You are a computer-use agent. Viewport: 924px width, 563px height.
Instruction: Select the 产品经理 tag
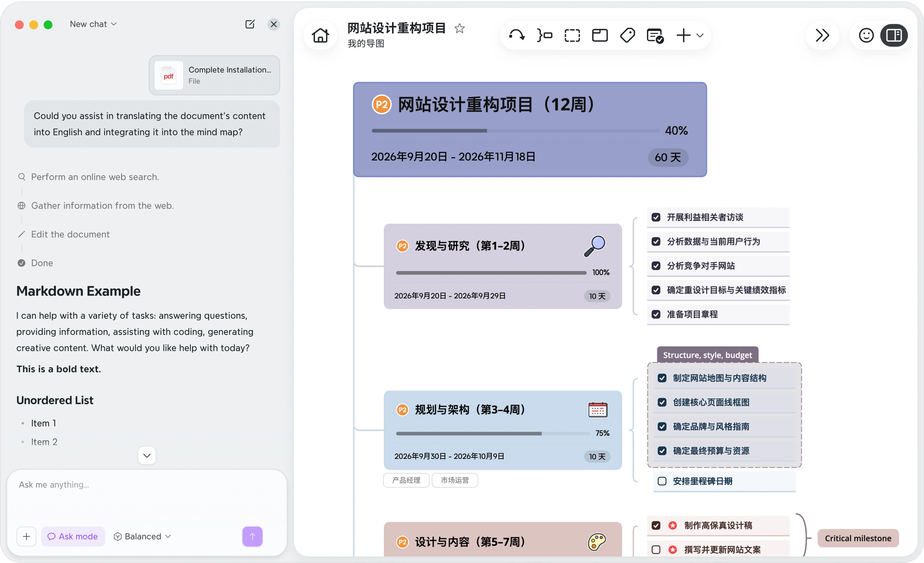[406, 480]
